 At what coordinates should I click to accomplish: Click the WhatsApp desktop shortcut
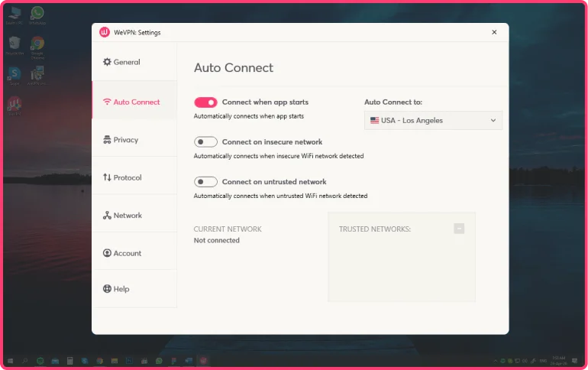coord(37,15)
